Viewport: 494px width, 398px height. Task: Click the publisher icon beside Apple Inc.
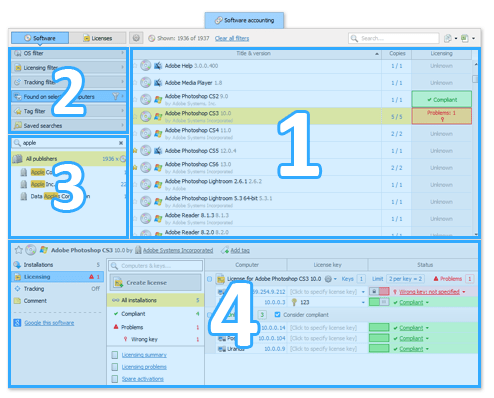coord(24,184)
